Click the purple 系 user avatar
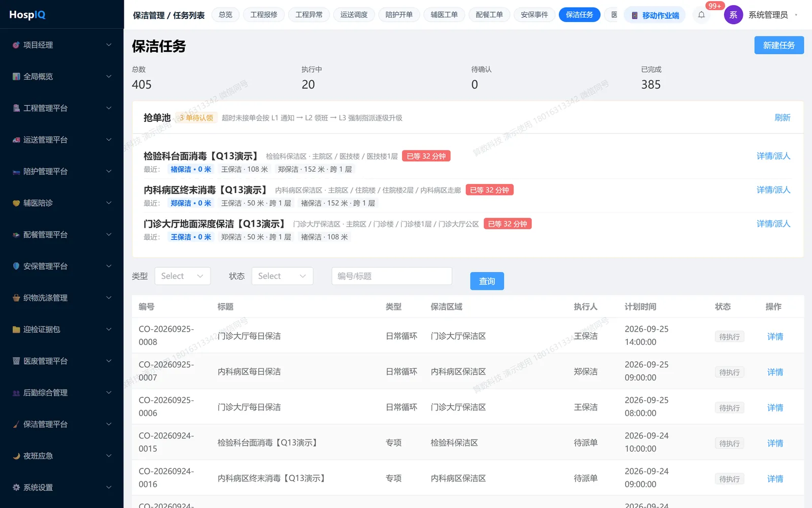This screenshot has height=508, width=812. click(733, 15)
